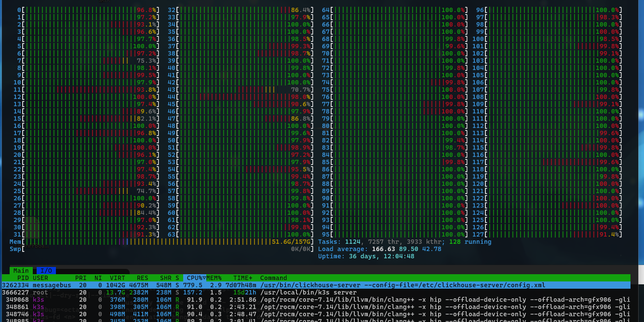
Task: Select process row with PID 348746
Action: (315, 314)
